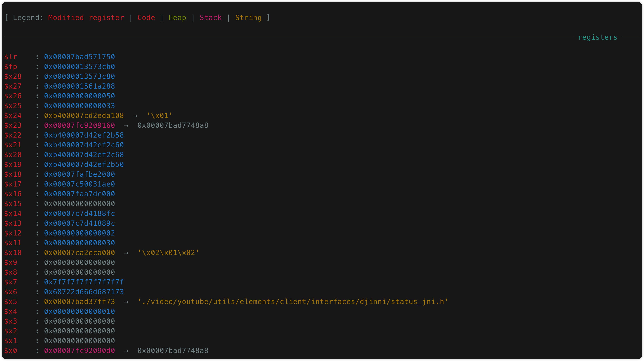Click the $x27 value 0x0000001561a288
The image size is (644, 361).
[x=80, y=86]
